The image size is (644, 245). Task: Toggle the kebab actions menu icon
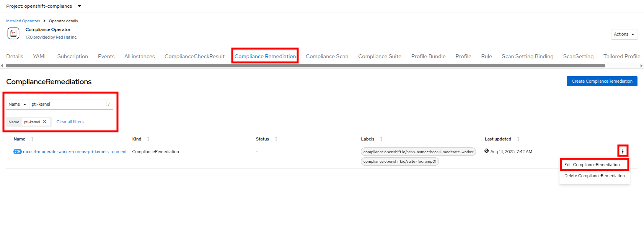[x=623, y=151]
